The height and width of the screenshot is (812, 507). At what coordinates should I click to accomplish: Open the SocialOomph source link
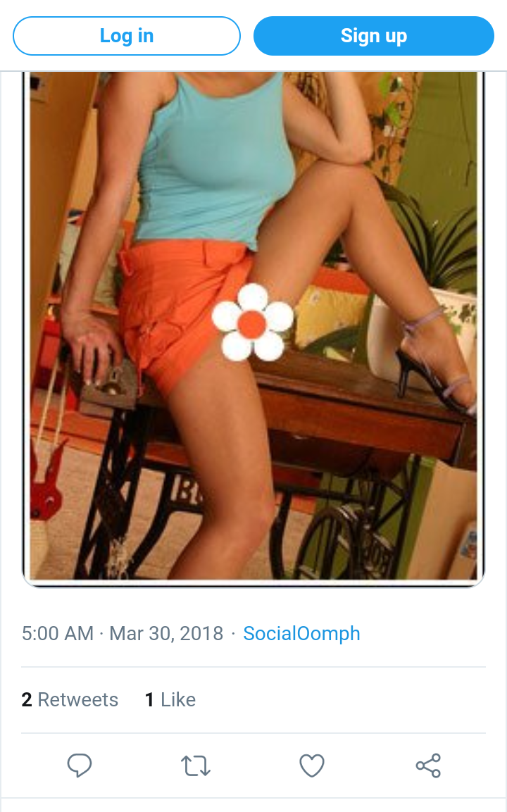(301, 633)
